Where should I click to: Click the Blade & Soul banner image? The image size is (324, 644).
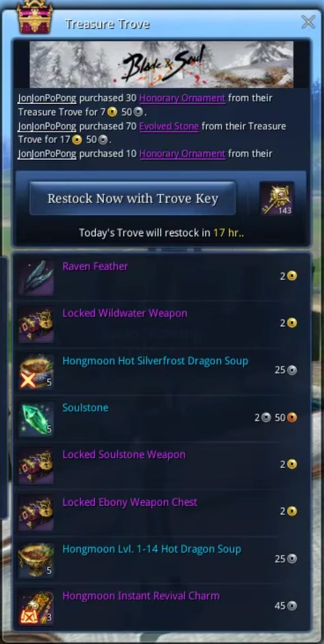161,64
